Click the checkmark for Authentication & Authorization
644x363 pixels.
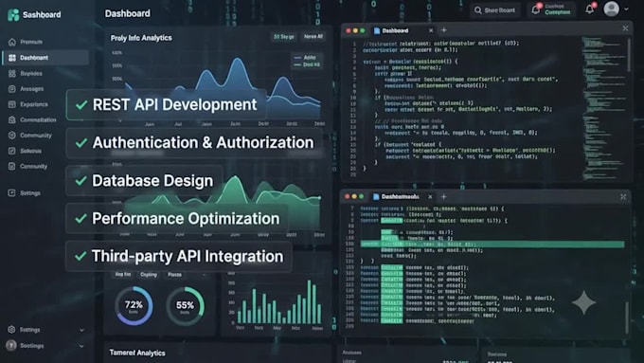point(81,143)
